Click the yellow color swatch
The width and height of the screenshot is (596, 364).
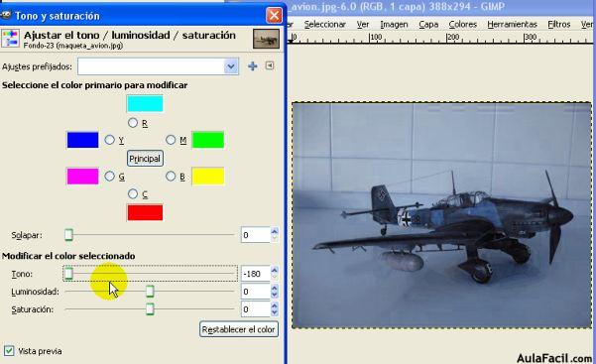[208, 177]
